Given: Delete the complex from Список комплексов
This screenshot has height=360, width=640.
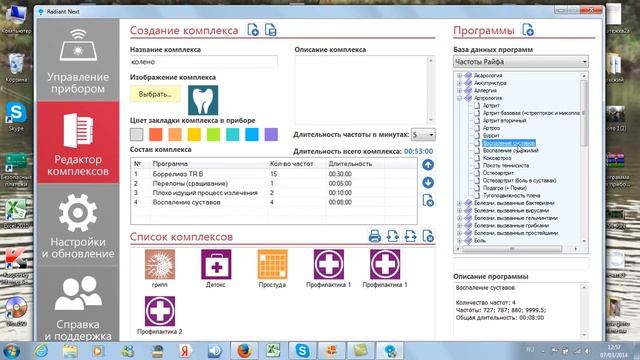Looking at the screenshot, I should pos(428,236).
